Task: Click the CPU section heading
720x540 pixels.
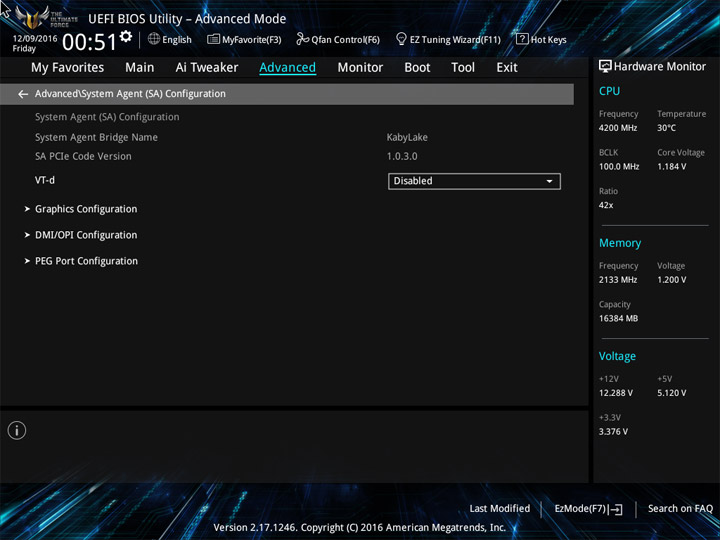Action: [609, 91]
